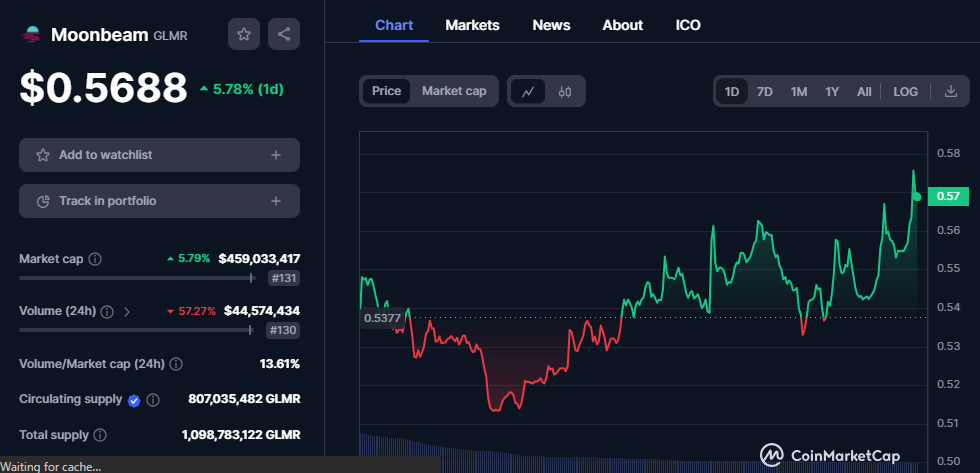Open Volume/Market cap (24h) info icon

click(176, 364)
